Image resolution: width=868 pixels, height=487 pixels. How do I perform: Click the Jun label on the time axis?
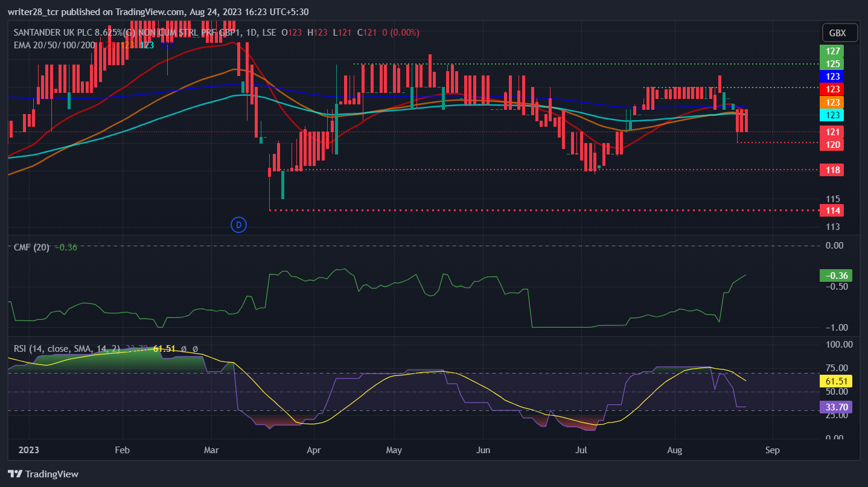[x=482, y=450]
